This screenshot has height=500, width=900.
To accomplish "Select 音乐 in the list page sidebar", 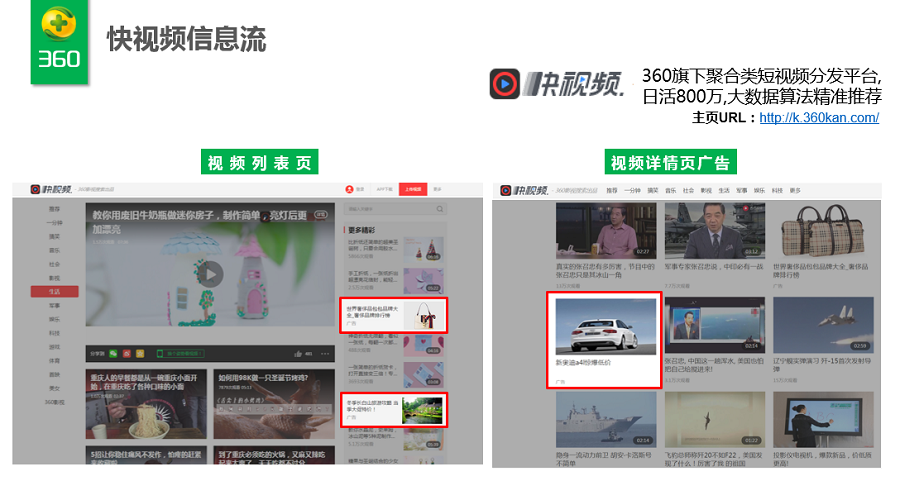I will pos(55,250).
